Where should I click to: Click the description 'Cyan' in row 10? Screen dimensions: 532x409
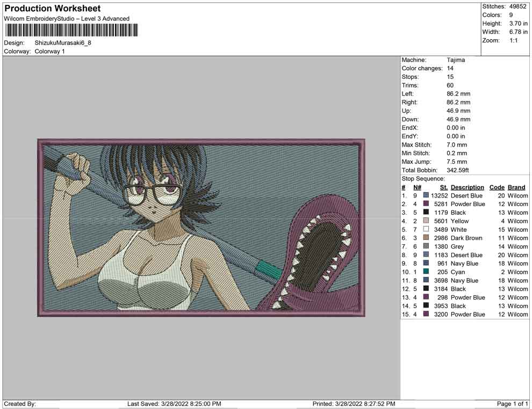coord(458,272)
